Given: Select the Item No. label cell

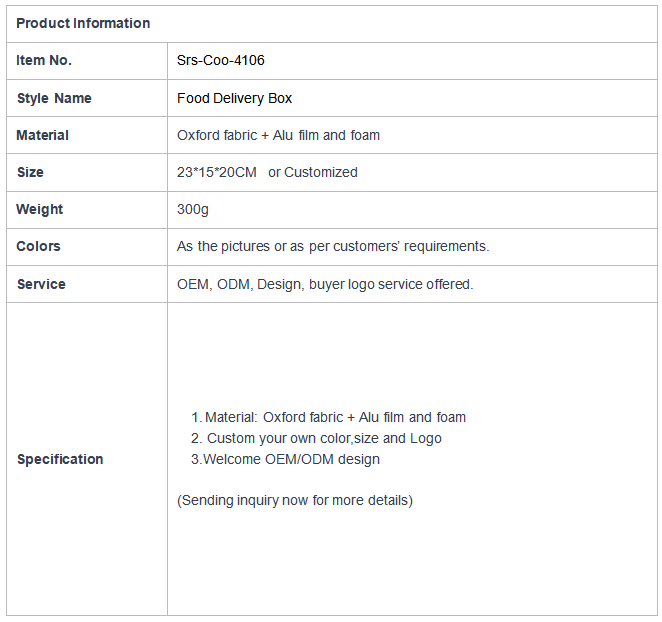Looking at the screenshot, I should tap(87, 61).
